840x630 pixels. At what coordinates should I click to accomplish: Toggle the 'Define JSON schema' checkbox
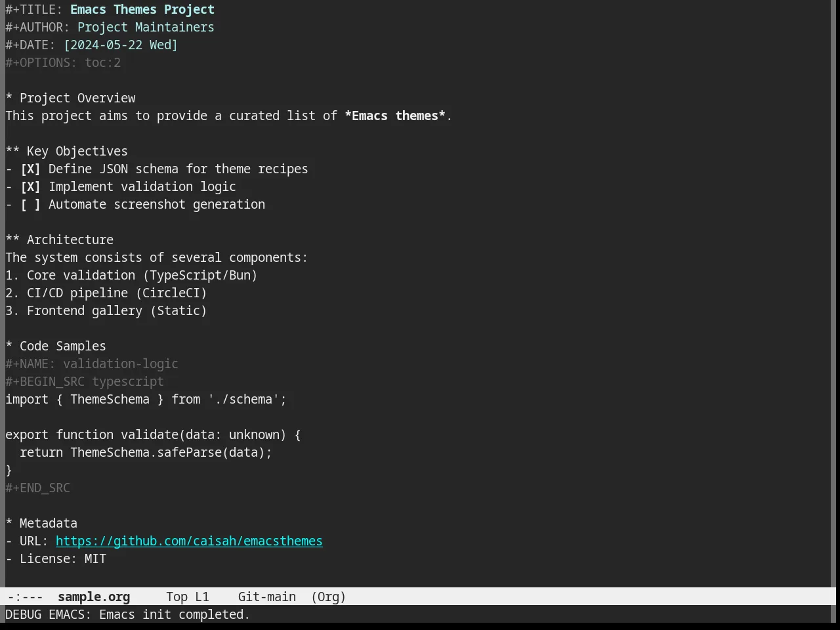(30, 169)
